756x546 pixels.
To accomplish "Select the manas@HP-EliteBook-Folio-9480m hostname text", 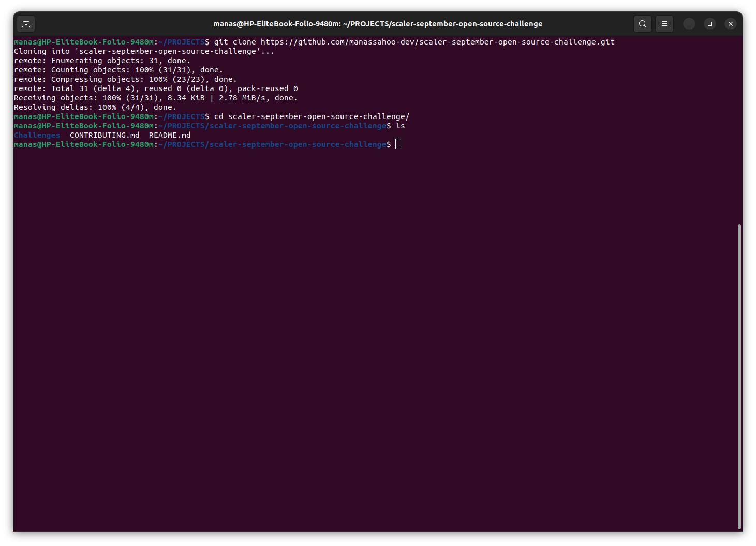I will tap(84, 41).
